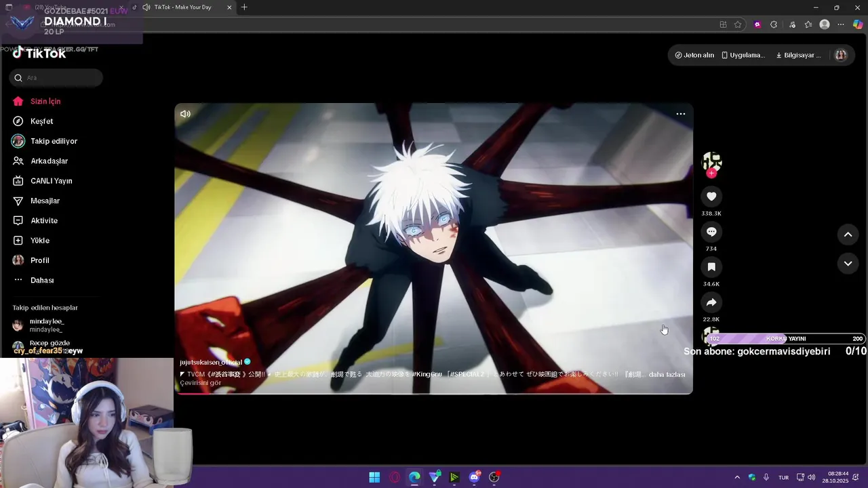Focus the Ara search field
The width and height of the screenshot is (868, 488).
(x=56, y=78)
